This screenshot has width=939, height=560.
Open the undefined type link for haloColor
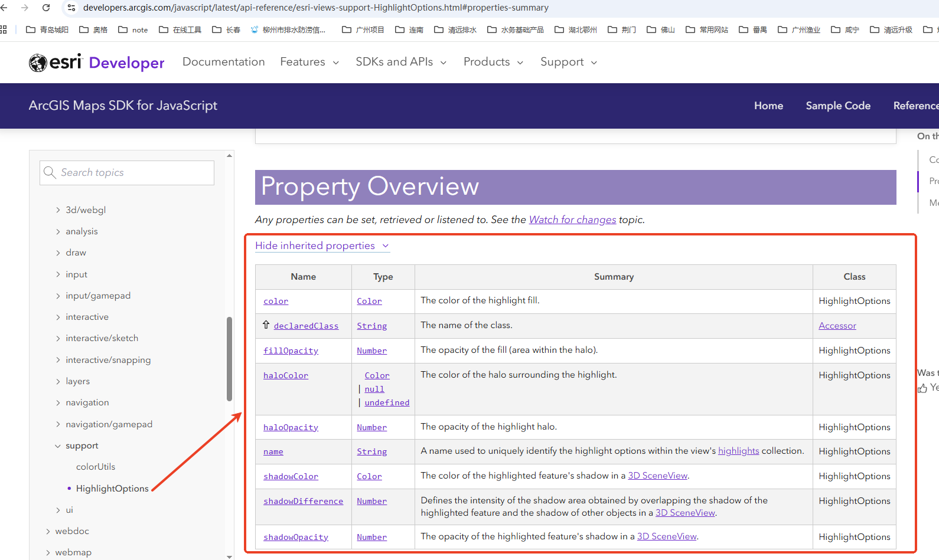pos(387,402)
